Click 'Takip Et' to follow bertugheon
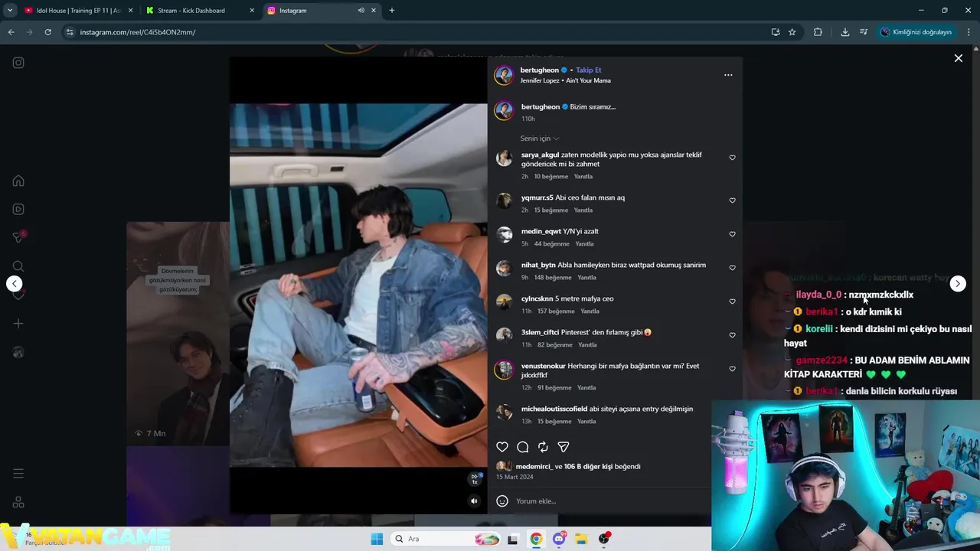 (x=589, y=70)
